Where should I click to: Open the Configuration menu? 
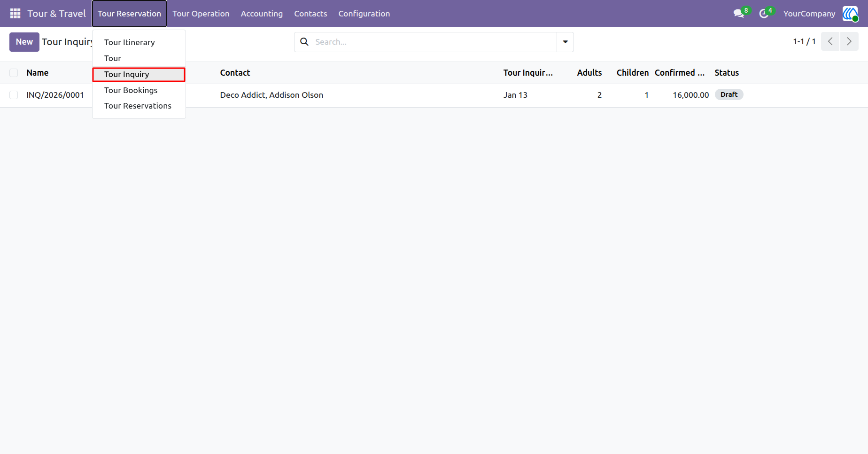click(x=364, y=14)
